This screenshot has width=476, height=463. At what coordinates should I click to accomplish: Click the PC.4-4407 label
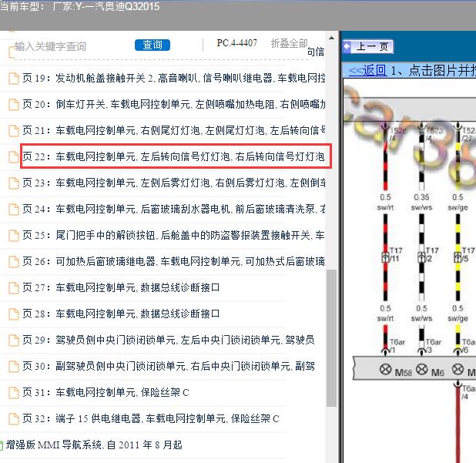[236, 43]
